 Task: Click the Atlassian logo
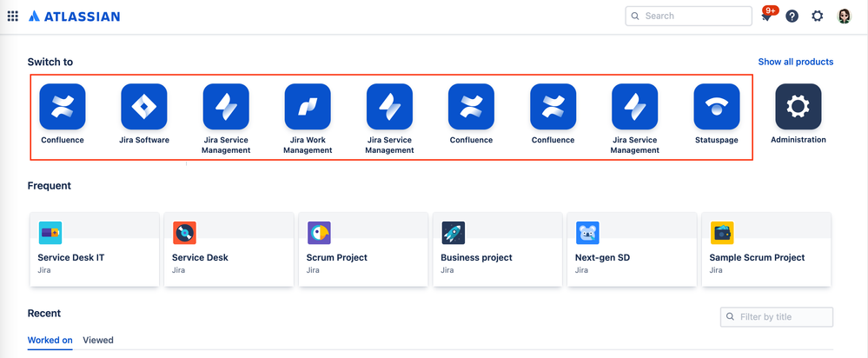[x=74, y=17]
